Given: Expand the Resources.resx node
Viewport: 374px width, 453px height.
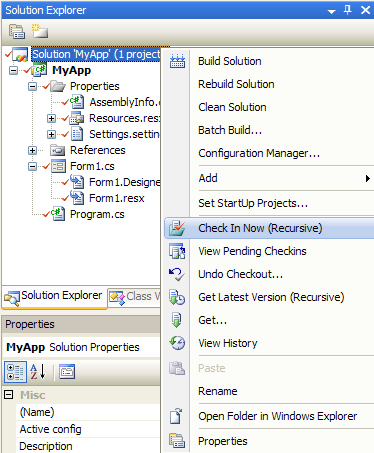Looking at the screenshot, I should (51, 118).
